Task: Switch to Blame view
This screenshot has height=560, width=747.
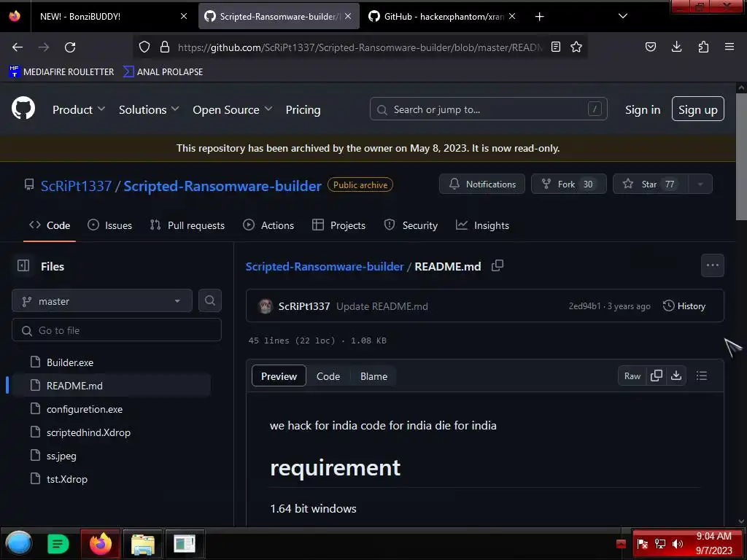Action: click(373, 376)
